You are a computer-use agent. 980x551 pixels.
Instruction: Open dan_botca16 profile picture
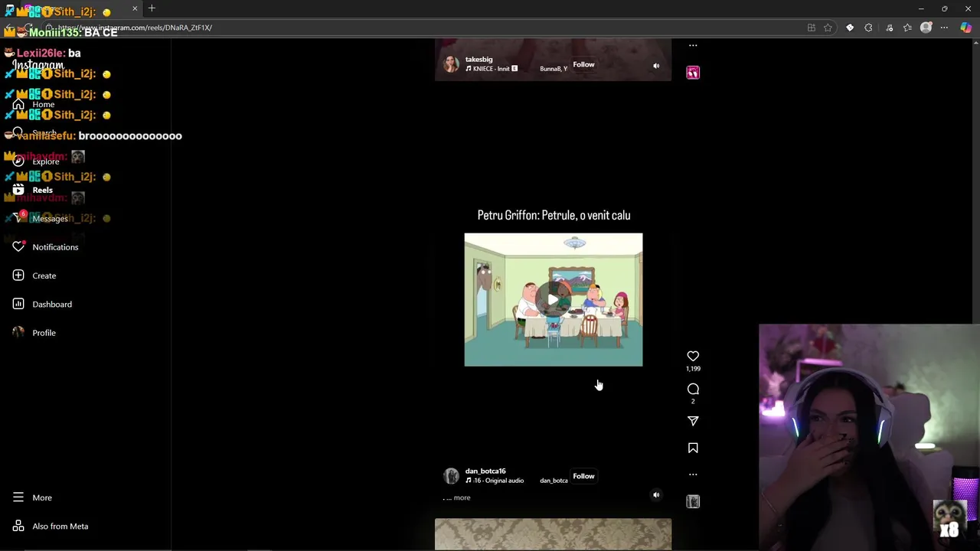pyautogui.click(x=451, y=476)
